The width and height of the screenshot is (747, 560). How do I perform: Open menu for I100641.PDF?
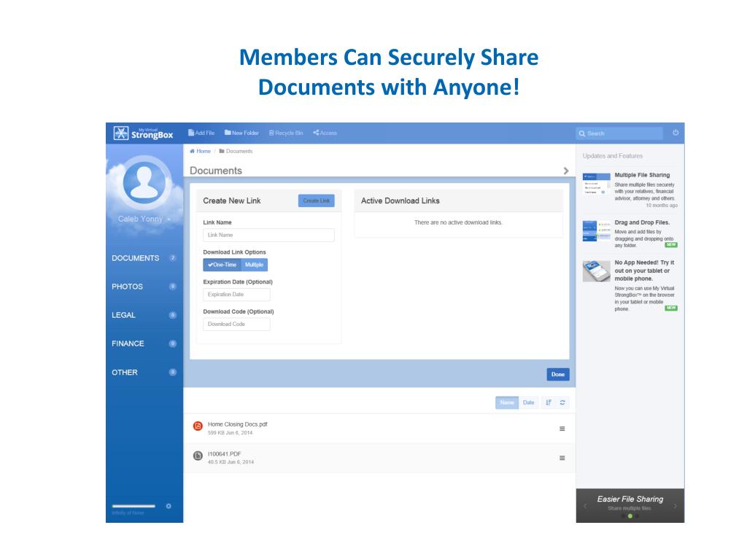[x=562, y=458]
